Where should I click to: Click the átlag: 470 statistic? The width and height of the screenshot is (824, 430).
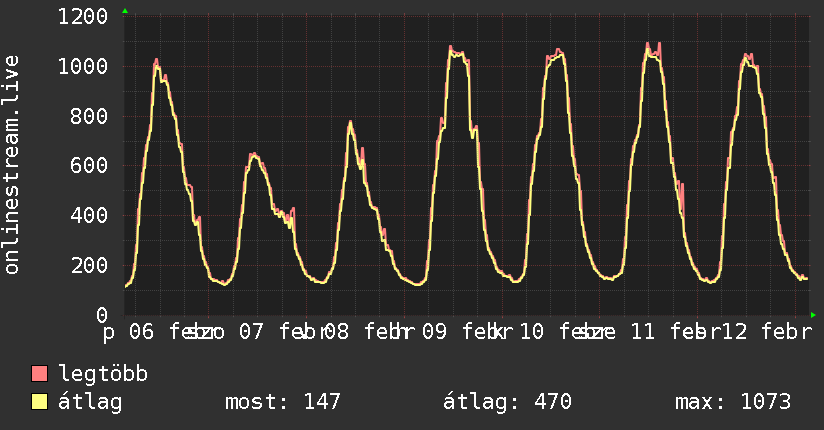coord(507,402)
